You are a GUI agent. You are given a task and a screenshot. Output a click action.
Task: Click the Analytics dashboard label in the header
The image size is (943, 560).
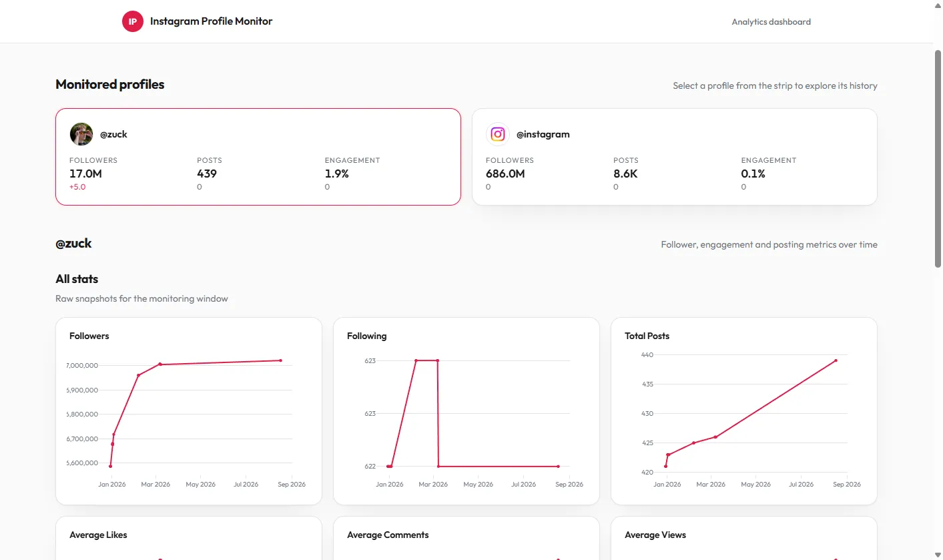[x=771, y=22]
